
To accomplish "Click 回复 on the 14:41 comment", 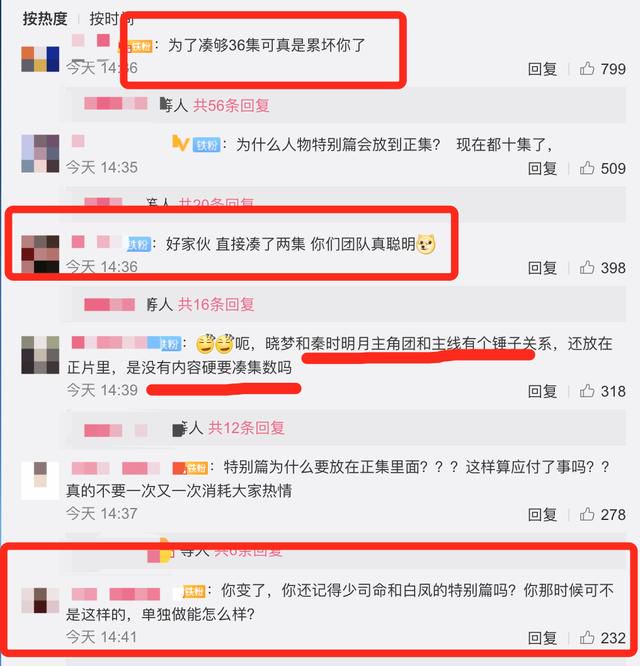I will click(x=542, y=638).
